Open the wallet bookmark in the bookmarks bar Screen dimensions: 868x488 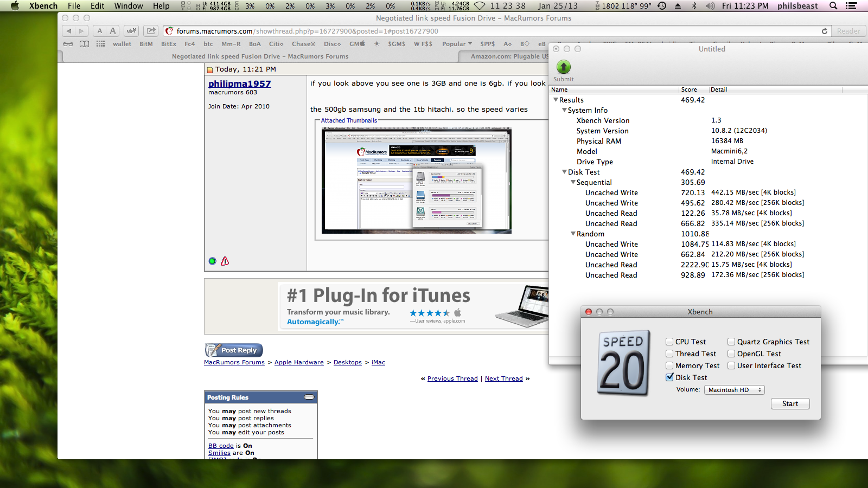coord(122,44)
